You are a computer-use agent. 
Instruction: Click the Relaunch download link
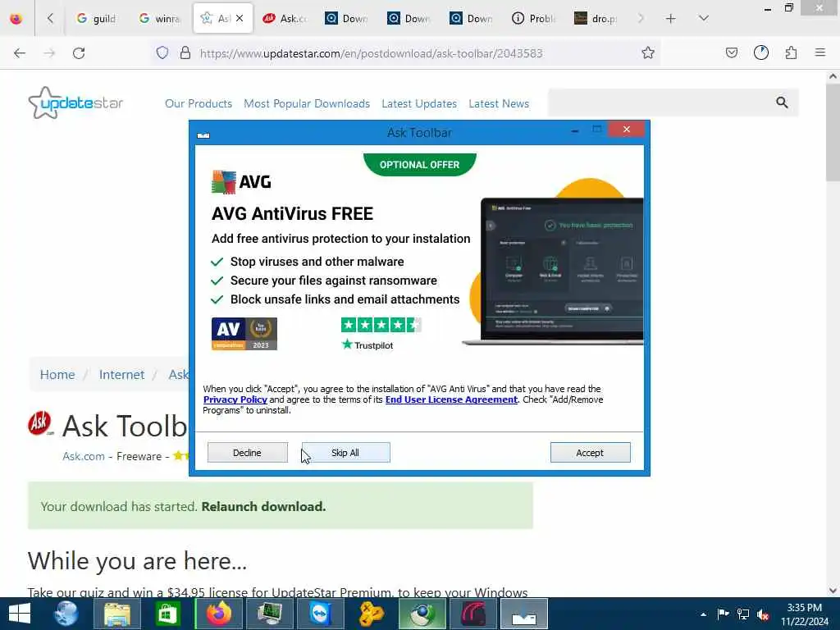click(263, 507)
